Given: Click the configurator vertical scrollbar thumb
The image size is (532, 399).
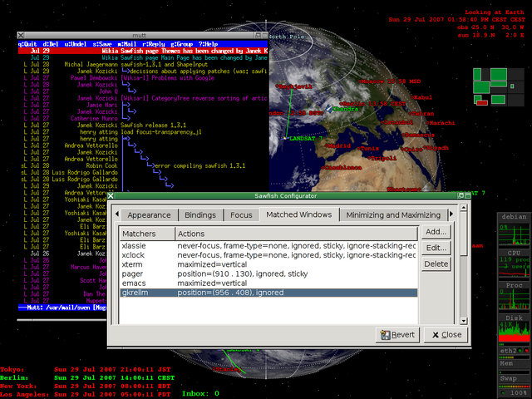Looking at the screenshot, I should (x=464, y=233).
